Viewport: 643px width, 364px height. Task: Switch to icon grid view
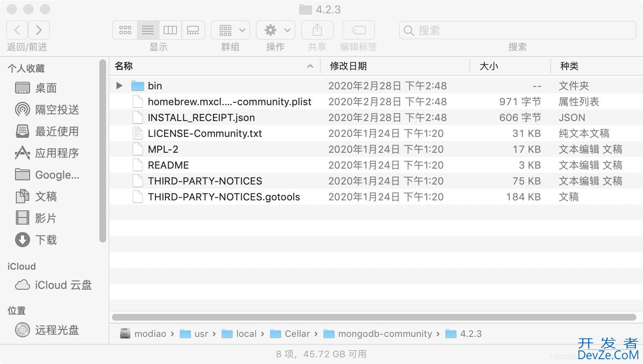click(x=125, y=30)
